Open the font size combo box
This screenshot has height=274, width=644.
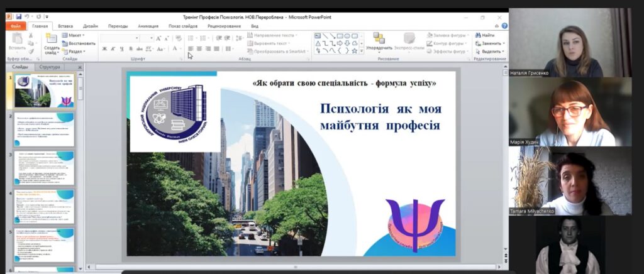pyautogui.click(x=147, y=38)
